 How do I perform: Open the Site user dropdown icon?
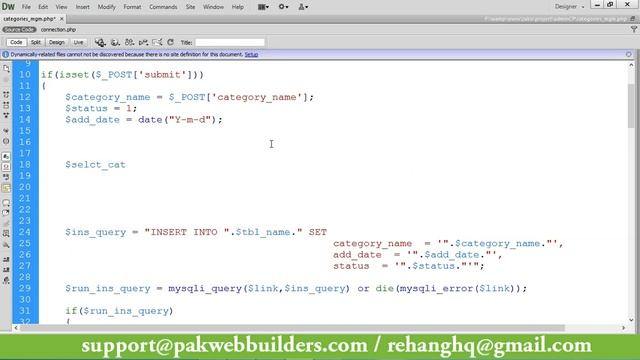[303, 7]
